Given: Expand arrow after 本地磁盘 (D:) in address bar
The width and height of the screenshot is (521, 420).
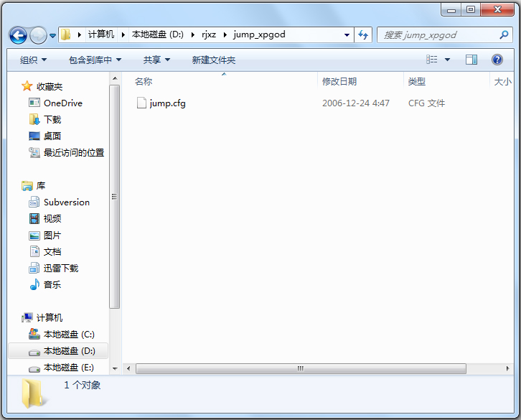Looking at the screenshot, I should pyautogui.click(x=193, y=34).
